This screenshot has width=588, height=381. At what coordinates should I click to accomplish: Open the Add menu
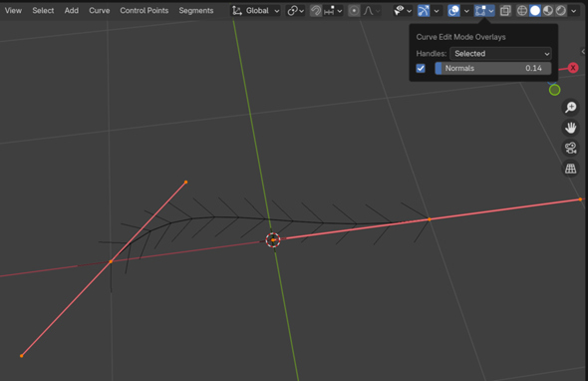pos(71,11)
